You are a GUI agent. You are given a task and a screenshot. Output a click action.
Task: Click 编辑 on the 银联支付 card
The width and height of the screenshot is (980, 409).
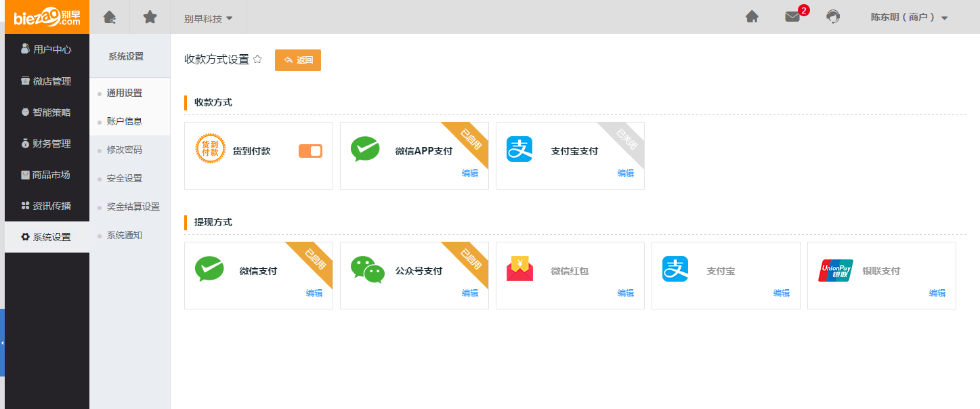(x=937, y=293)
